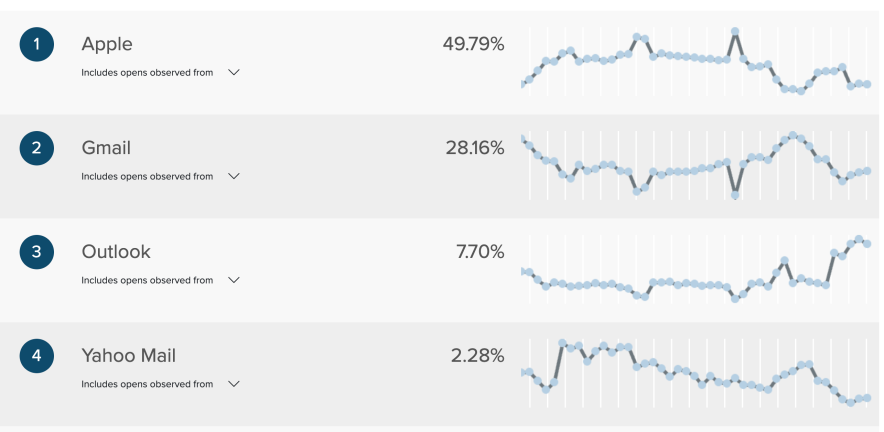Click the last data point on Outlook's sparkline
The width and height of the screenshot is (884, 432).
867,244
